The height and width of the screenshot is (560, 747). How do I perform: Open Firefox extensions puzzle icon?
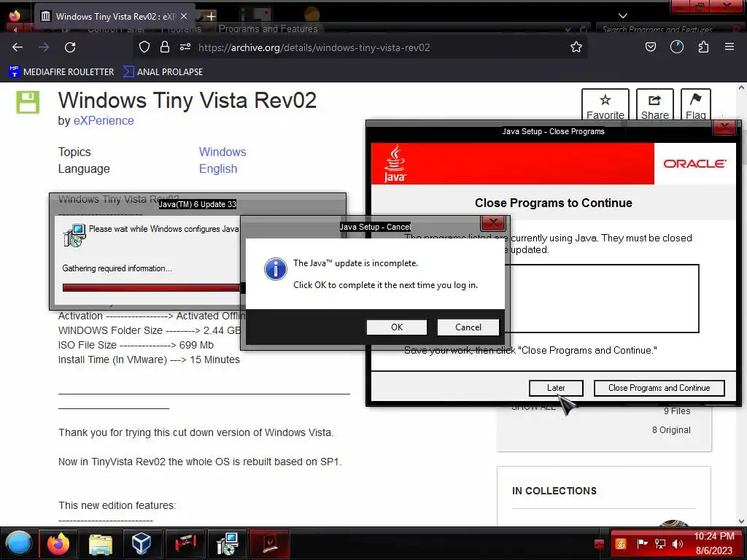(x=703, y=47)
